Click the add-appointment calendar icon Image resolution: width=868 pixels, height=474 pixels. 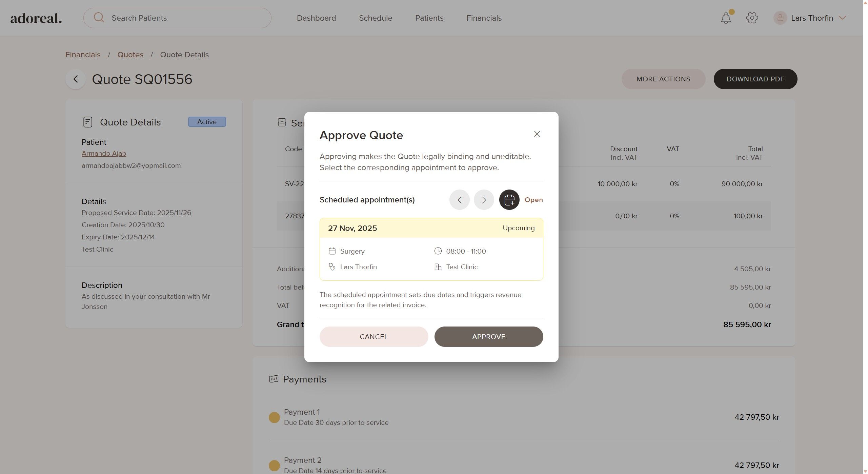(x=509, y=200)
